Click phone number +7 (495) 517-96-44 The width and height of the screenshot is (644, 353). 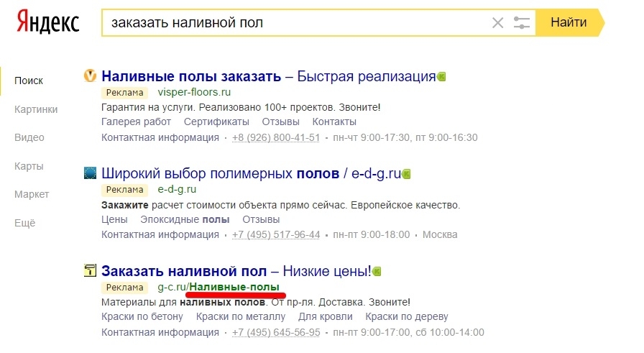[x=275, y=235]
